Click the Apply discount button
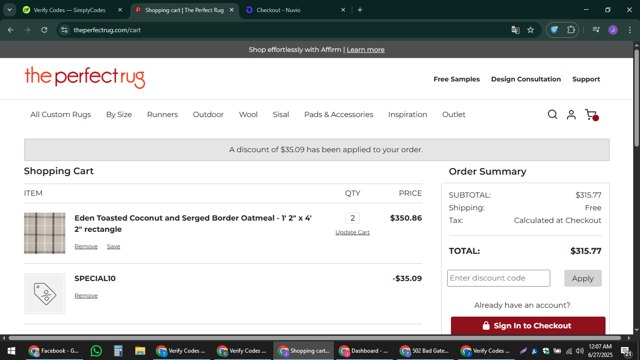The width and height of the screenshot is (640, 360). (582, 278)
